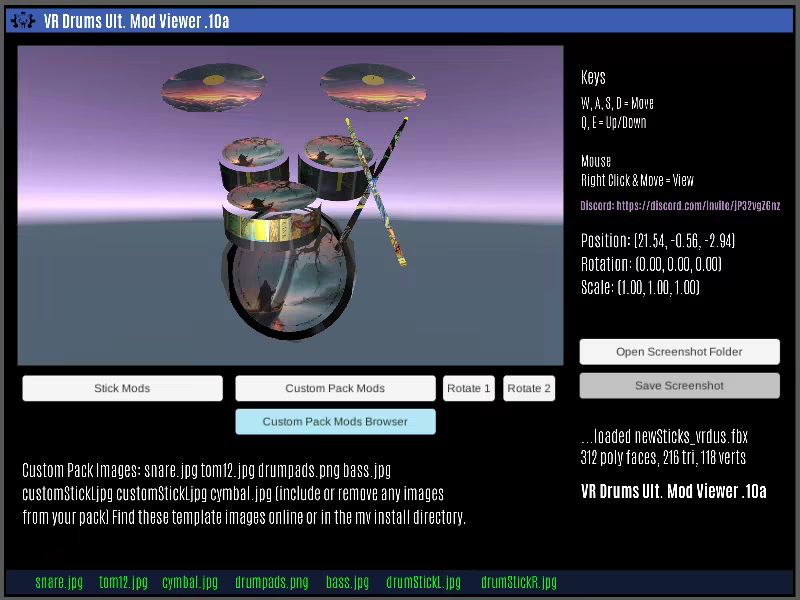Select snare.jpg in the bottom file bar
Screen dimensions: 800x600
(x=59, y=582)
